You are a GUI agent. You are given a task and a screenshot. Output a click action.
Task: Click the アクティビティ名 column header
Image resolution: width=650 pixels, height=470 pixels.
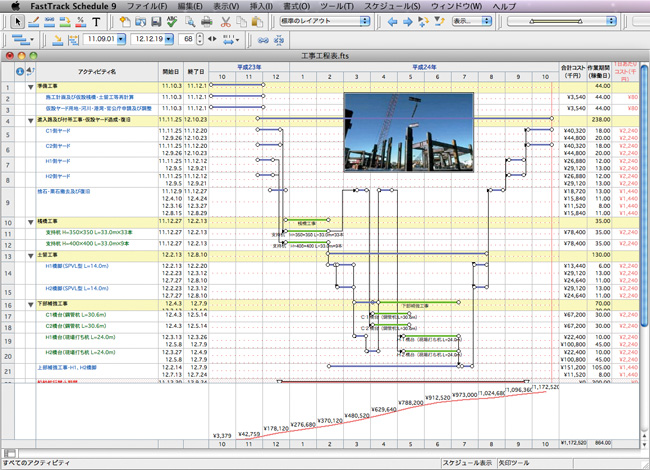97,72
